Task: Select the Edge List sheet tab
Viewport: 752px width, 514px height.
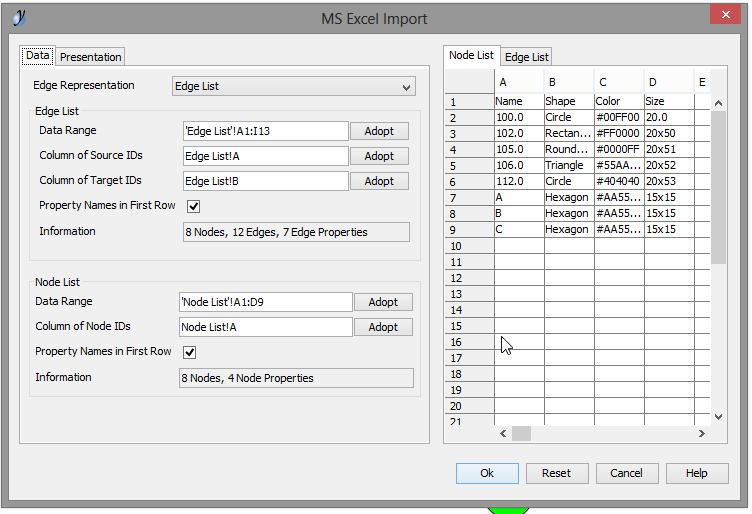Action: click(526, 57)
